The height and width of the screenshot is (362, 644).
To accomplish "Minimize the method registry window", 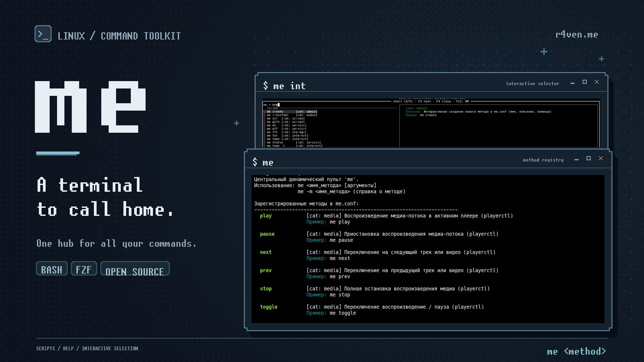I will point(577,159).
